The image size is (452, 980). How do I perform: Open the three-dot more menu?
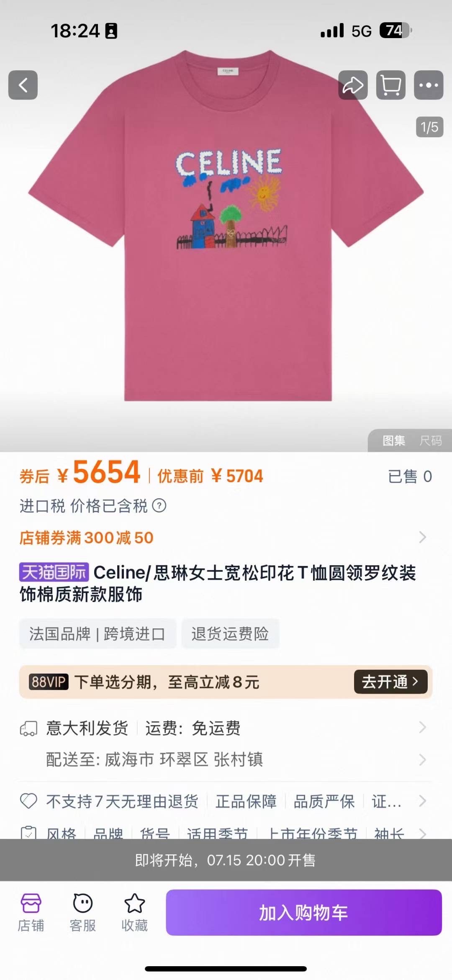(429, 85)
